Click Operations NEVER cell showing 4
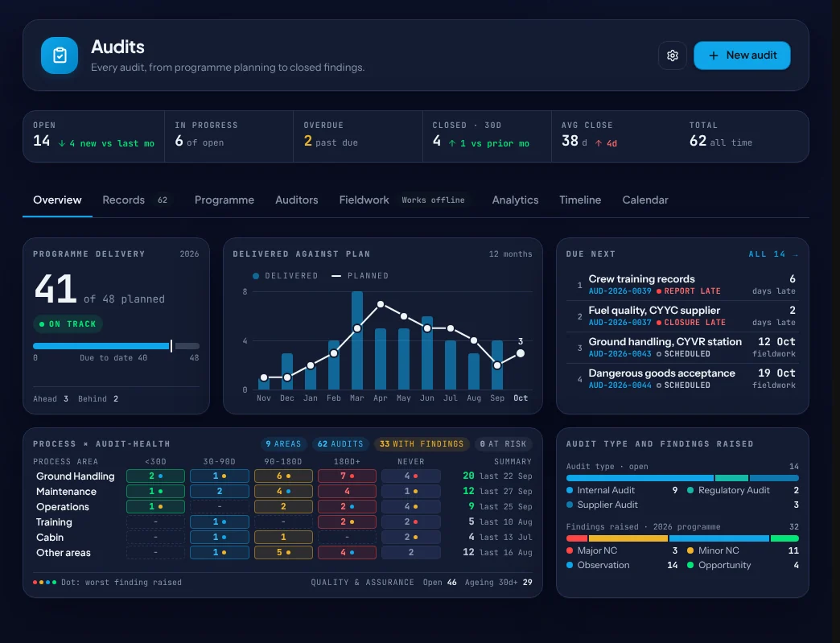This screenshot has width=840, height=643. 411,506
